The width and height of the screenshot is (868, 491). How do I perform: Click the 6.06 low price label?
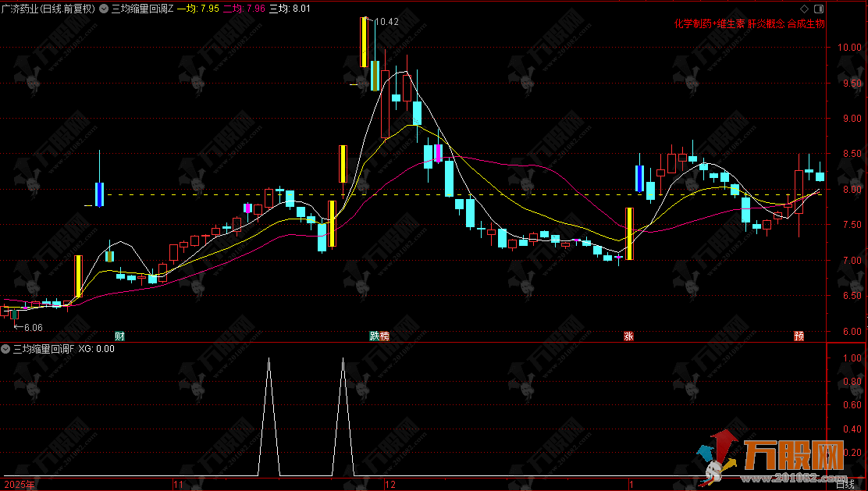[x=31, y=328]
